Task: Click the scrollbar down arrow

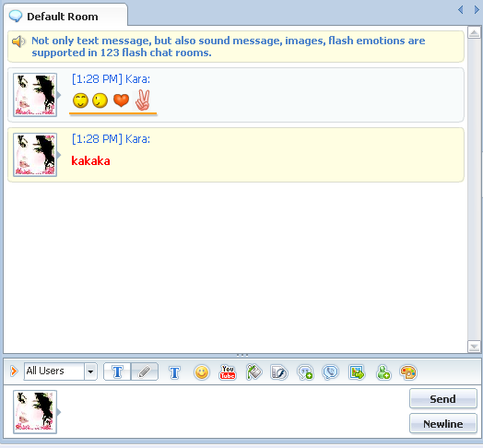Action: click(474, 347)
